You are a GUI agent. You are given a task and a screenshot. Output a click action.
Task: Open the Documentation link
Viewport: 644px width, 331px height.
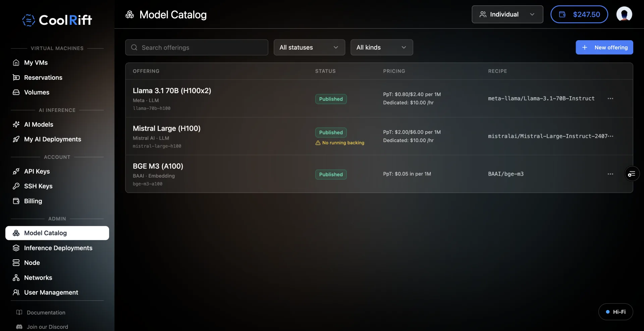pos(46,313)
